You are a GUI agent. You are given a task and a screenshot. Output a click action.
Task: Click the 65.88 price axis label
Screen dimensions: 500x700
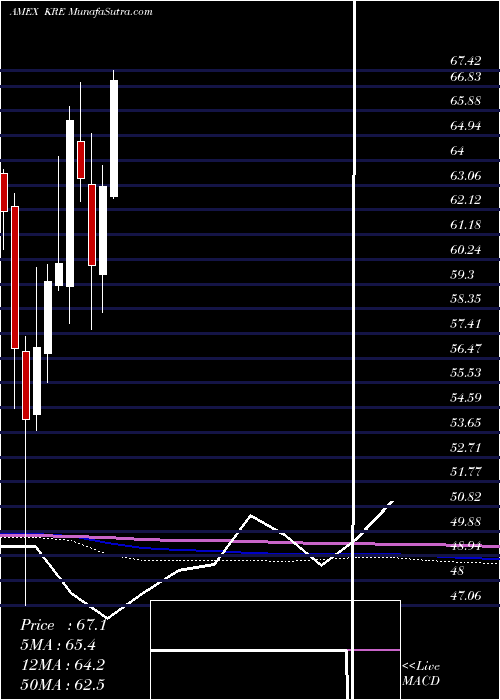tap(464, 101)
